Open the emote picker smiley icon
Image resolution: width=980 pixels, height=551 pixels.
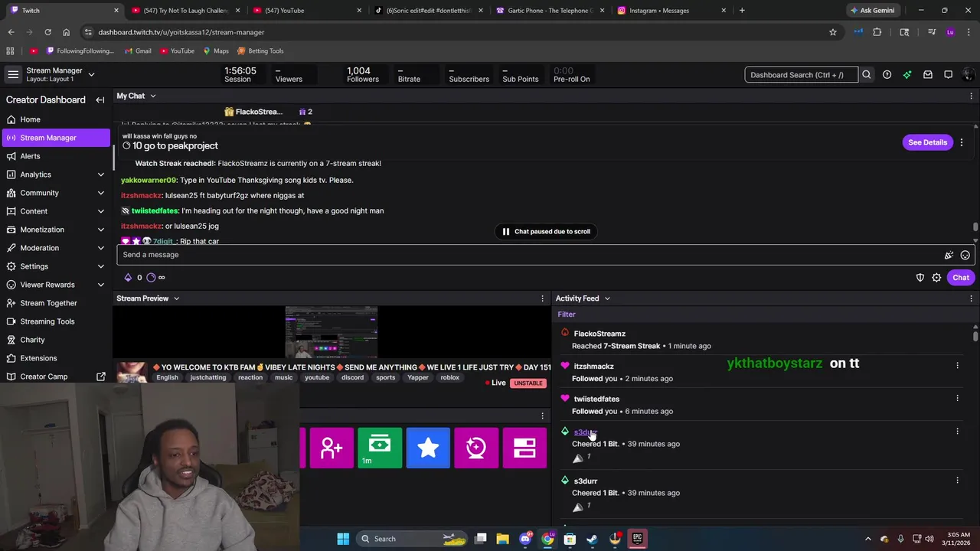coord(965,255)
